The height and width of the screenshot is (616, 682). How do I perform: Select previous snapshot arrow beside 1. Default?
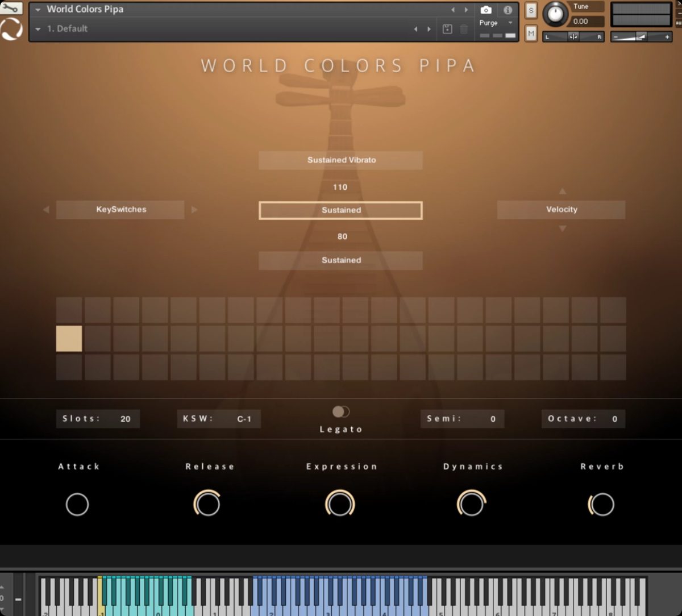click(x=415, y=29)
